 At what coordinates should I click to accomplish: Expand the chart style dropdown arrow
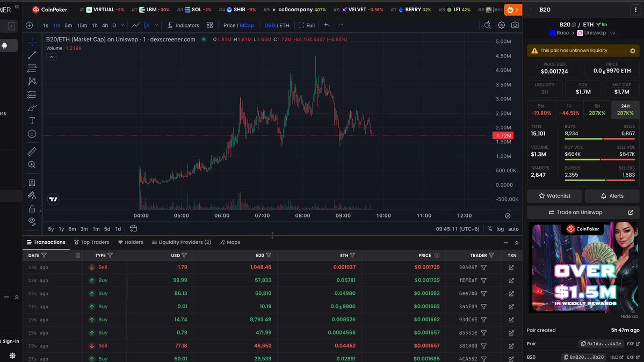(x=156, y=25)
